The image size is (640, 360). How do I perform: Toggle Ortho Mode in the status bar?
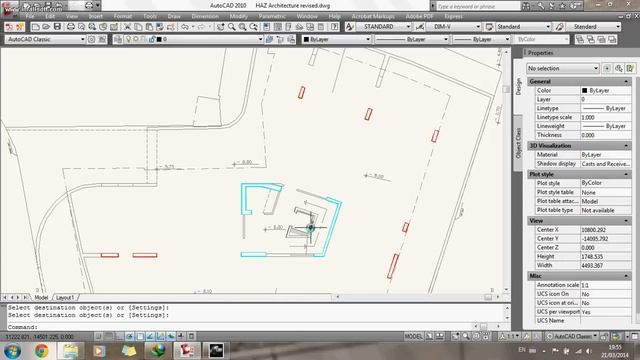[119, 336]
